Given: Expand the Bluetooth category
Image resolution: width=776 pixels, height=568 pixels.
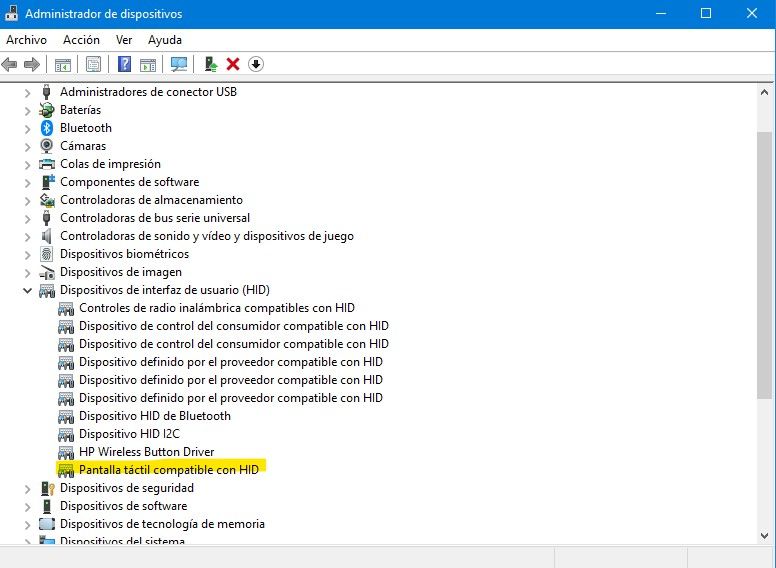Looking at the screenshot, I should [28, 128].
